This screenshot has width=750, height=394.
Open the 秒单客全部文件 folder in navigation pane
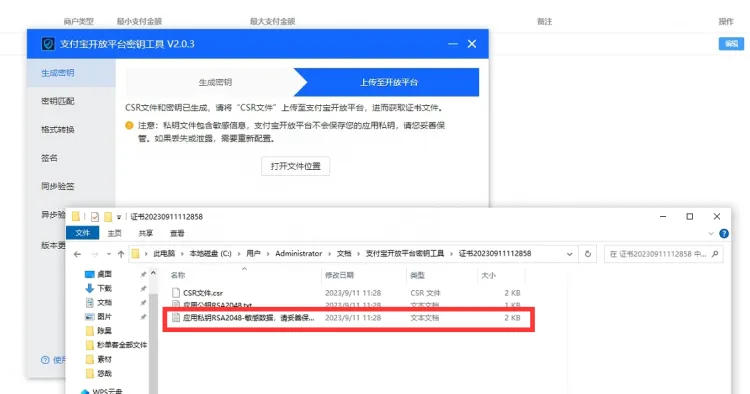point(122,345)
